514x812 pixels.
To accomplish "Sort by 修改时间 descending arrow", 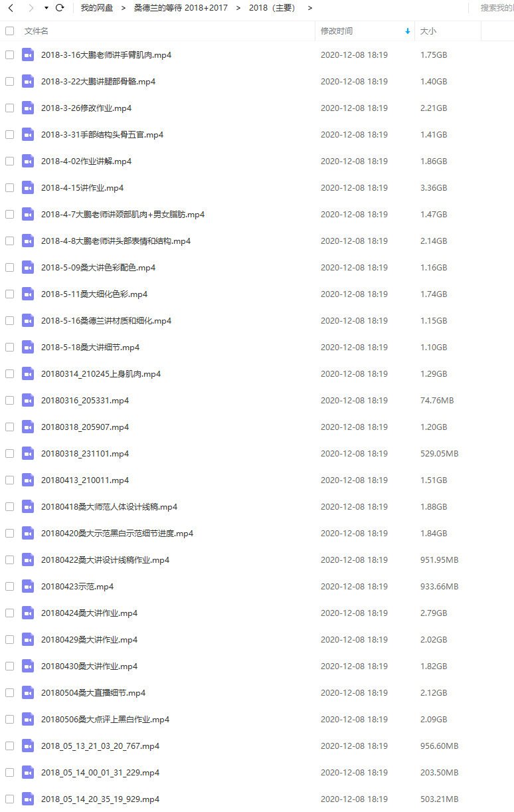I will click(x=407, y=31).
